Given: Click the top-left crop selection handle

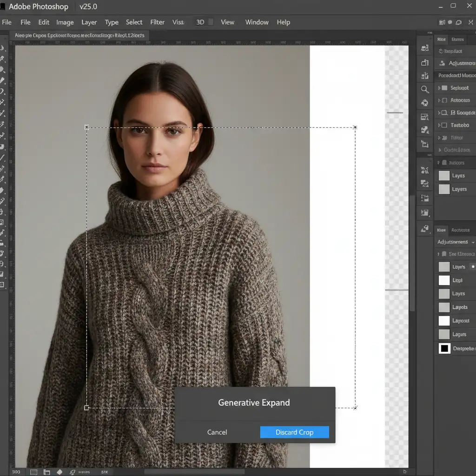Looking at the screenshot, I should 86,127.
